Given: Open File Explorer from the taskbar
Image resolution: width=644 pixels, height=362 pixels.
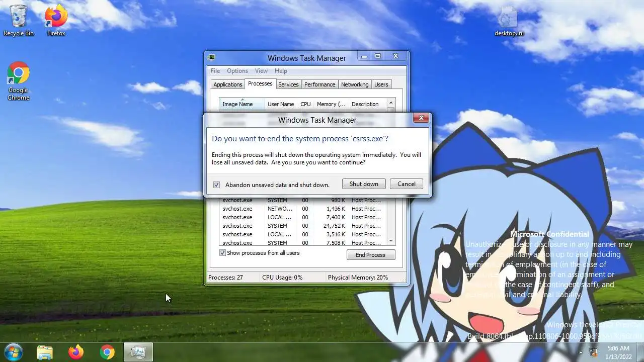Looking at the screenshot, I should tap(45, 352).
